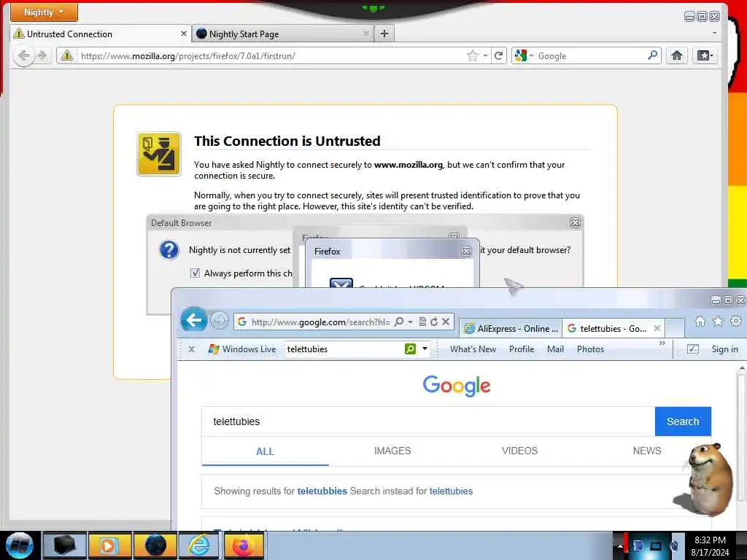Expand the Windows Live toolbar overflow chevrons
747x560 pixels.
(x=662, y=343)
